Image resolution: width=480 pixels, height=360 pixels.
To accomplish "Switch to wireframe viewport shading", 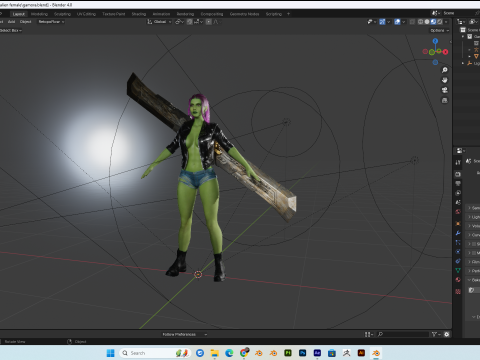I will (420, 22).
